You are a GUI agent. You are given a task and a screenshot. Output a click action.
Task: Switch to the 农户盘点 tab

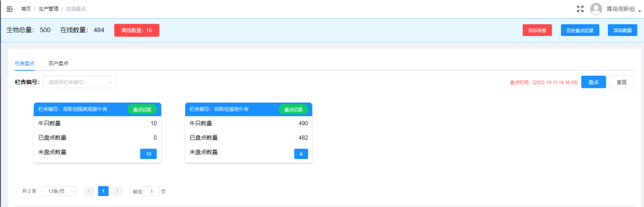[x=58, y=63]
